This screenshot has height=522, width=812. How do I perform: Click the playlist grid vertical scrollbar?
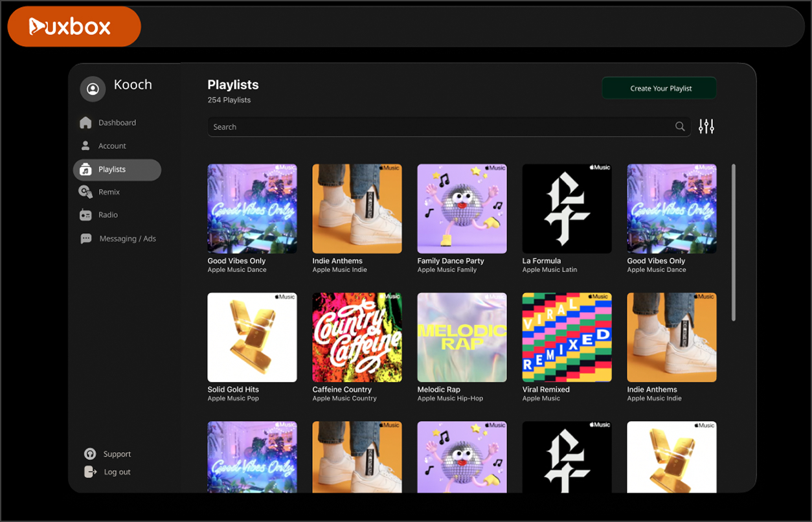click(734, 242)
